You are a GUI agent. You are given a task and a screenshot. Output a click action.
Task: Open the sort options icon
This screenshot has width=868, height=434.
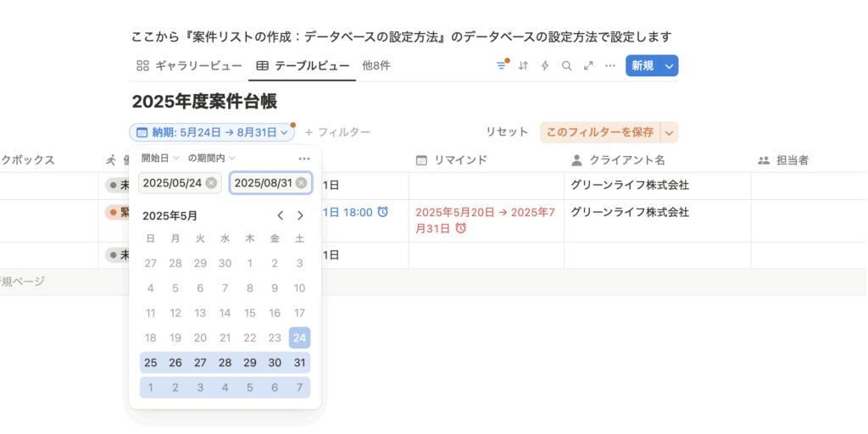[523, 65]
